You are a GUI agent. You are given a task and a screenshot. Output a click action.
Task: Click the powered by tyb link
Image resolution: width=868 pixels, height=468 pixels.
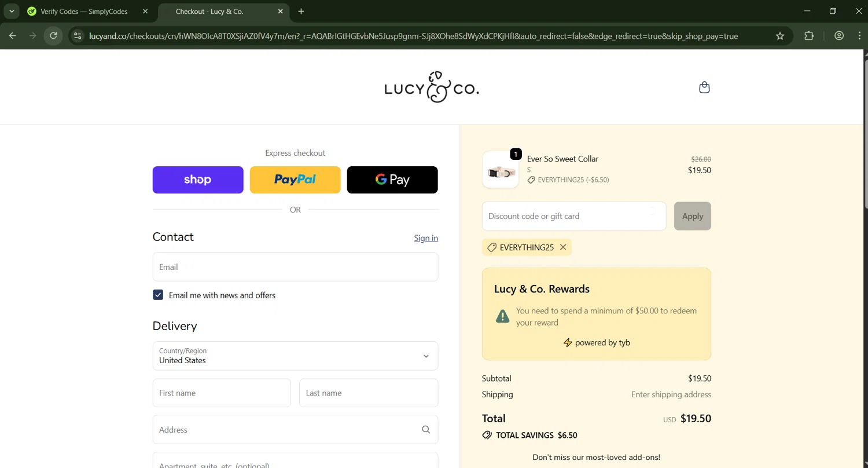click(x=597, y=342)
